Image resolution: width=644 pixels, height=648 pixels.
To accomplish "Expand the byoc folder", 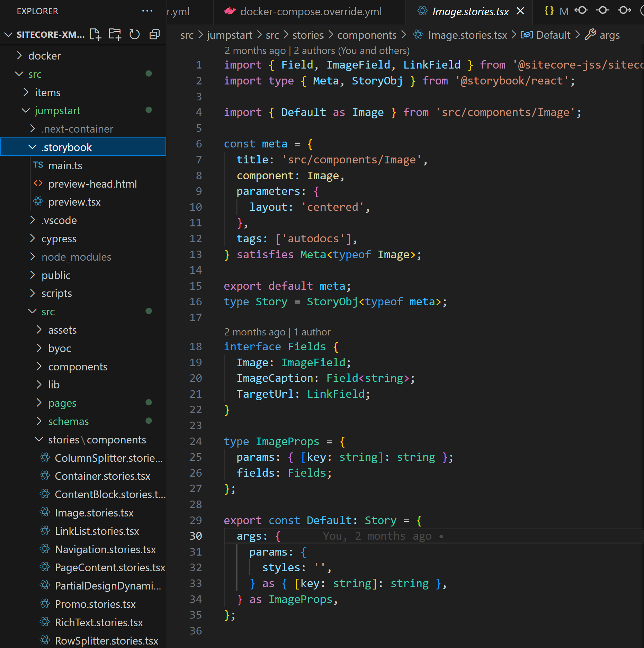I will tap(39, 348).
